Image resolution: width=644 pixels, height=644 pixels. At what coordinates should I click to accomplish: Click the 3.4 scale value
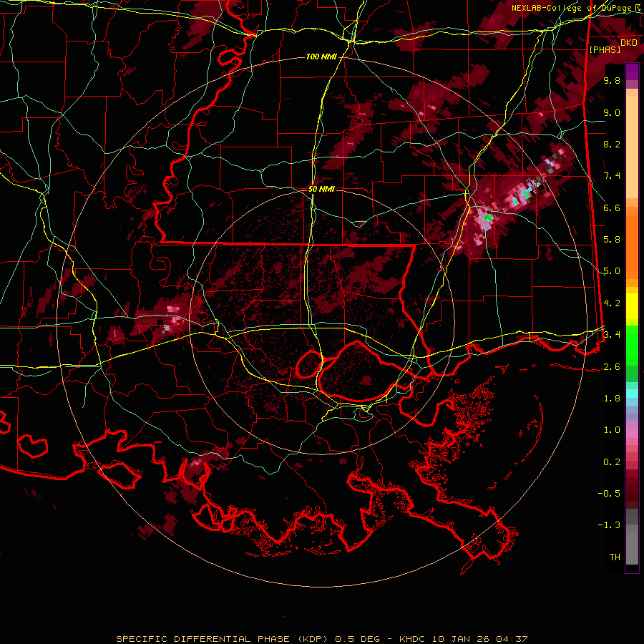coord(612,335)
